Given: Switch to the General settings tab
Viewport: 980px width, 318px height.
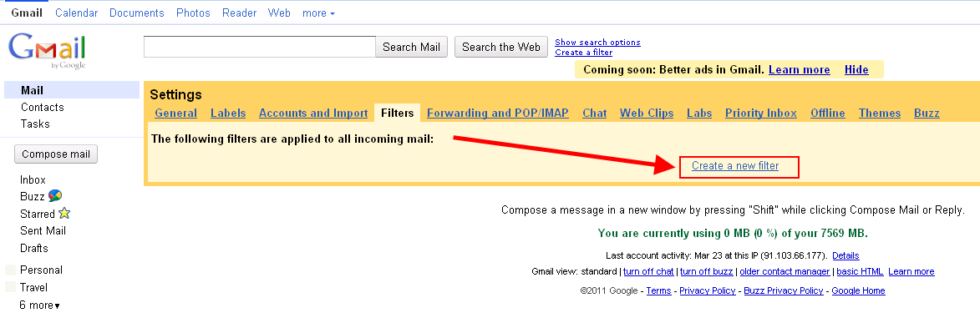Looking at the screenshot, I should point(175,113).
